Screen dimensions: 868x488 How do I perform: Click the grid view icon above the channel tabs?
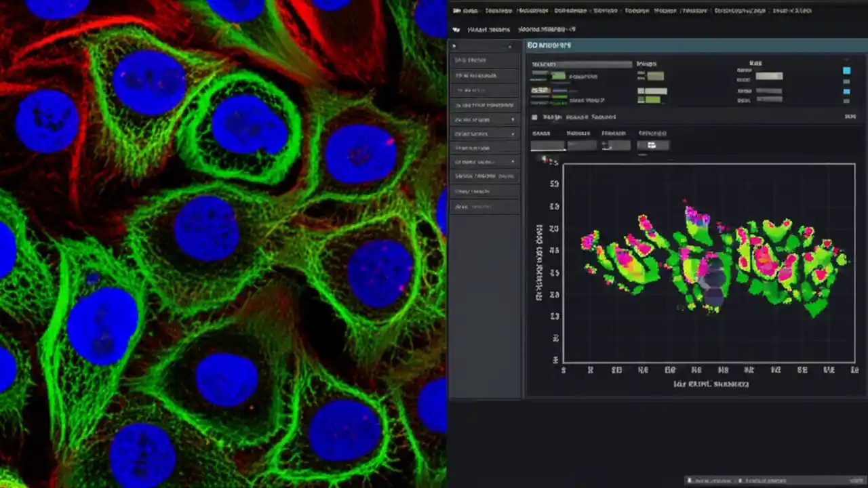tap(534, 117)
